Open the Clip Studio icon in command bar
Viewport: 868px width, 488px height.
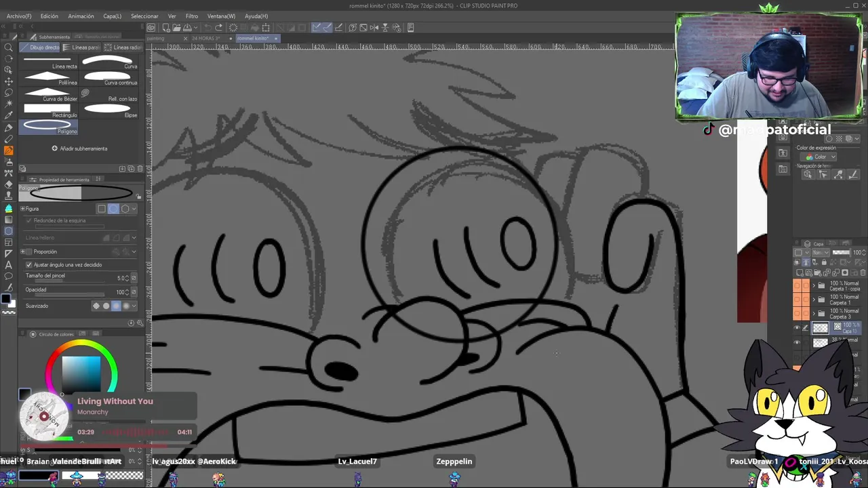click(x=151, y=28)
